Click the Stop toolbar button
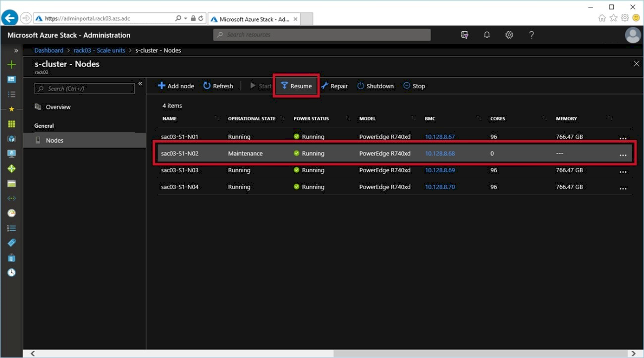This screenshot has height=358, width=644. pyautogui.click(x=414, y=86)
